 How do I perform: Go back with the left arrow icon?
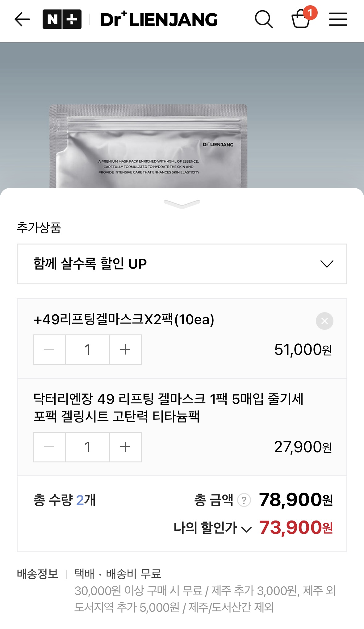point(22,19)
